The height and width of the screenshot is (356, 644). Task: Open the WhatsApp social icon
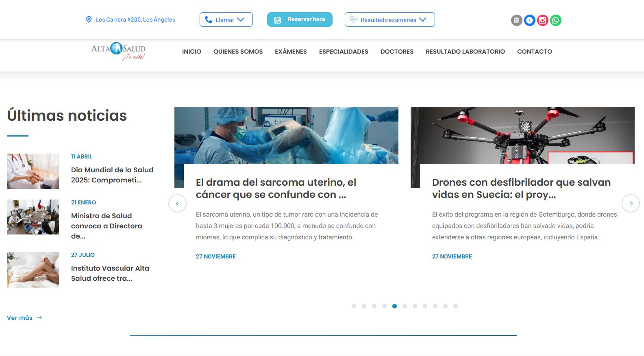[555, 20]
